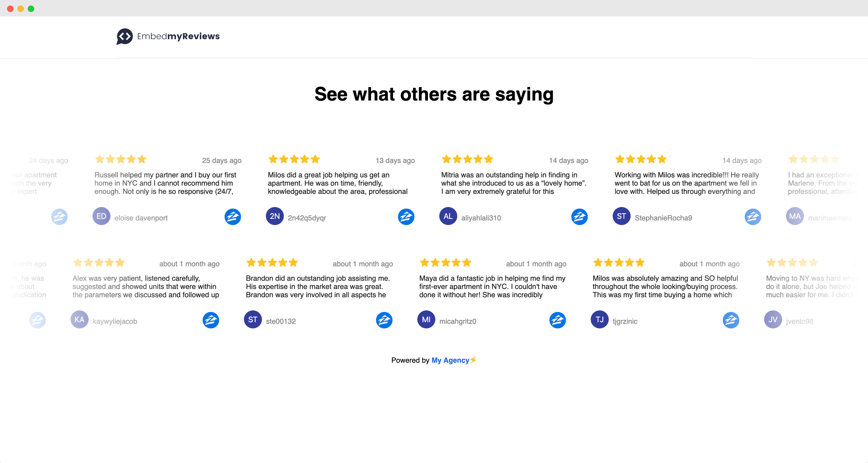Click Zillow badge on tjgrzinic's review

tap(731, 320)
